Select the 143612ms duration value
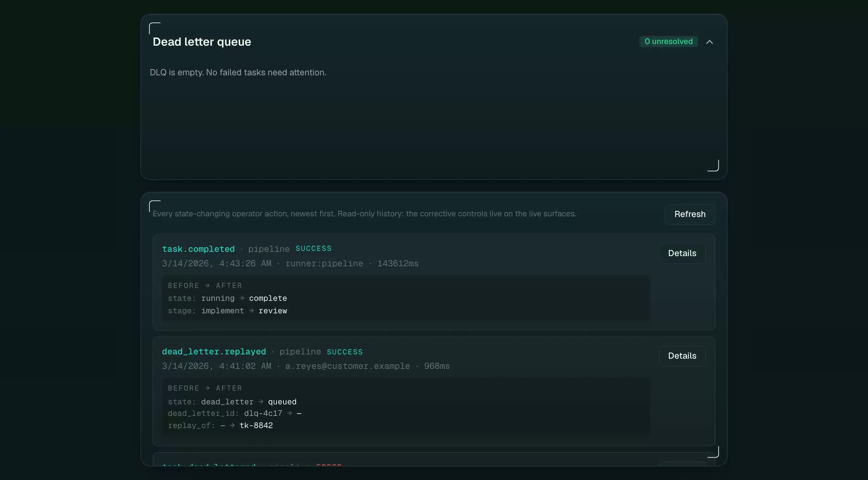The height and width of the screenshot is (480, 868). 398,263
